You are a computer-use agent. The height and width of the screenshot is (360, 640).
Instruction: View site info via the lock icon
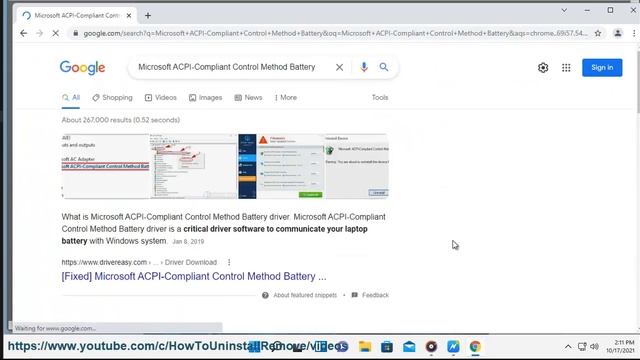point(76,33)
